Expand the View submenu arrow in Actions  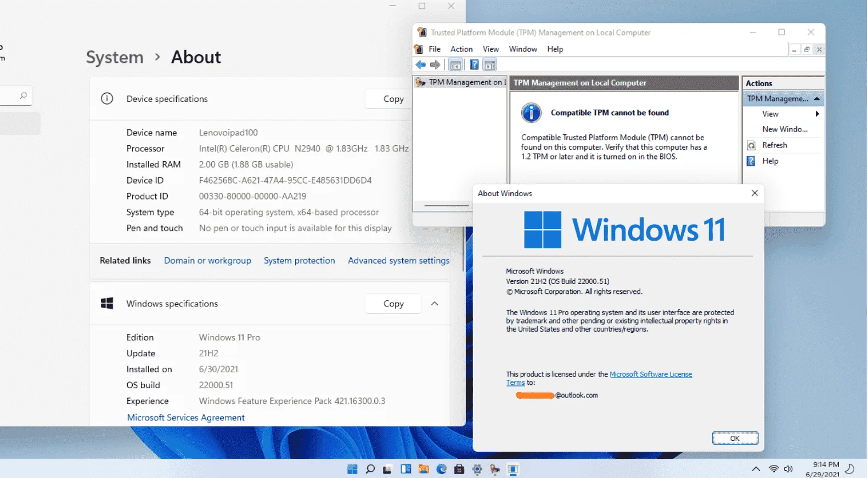818,114
